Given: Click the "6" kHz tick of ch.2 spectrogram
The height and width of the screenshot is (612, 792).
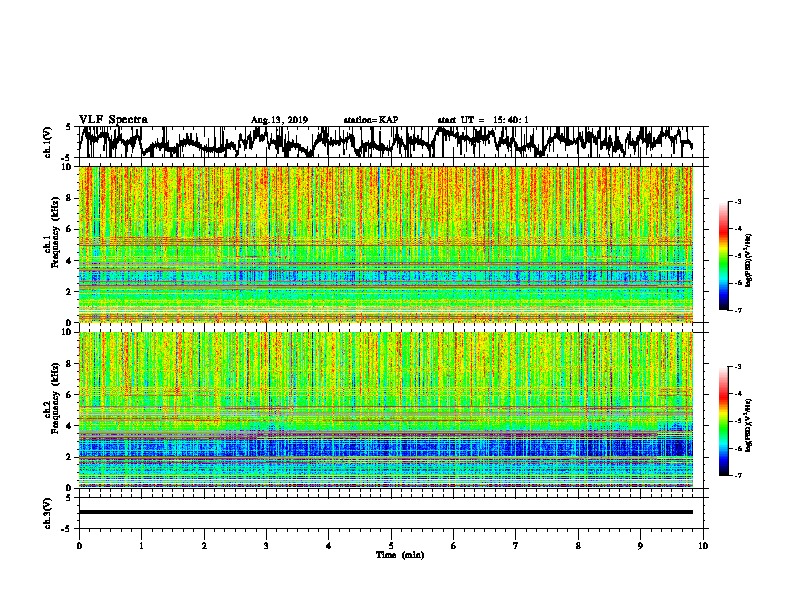Looking at the screenshot, I should pos(70,394).
